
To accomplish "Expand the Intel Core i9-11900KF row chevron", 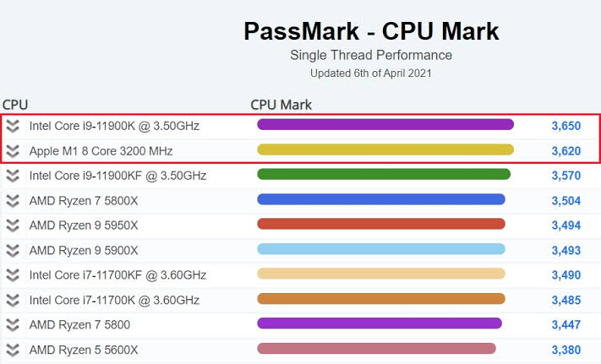I will [13, 176].
